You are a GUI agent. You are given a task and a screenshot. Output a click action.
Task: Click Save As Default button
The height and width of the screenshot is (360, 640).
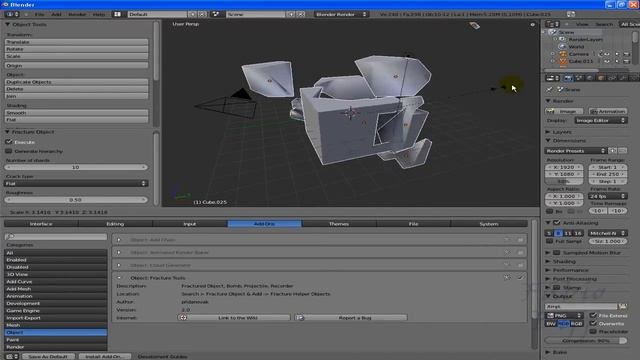click(48, 356)
